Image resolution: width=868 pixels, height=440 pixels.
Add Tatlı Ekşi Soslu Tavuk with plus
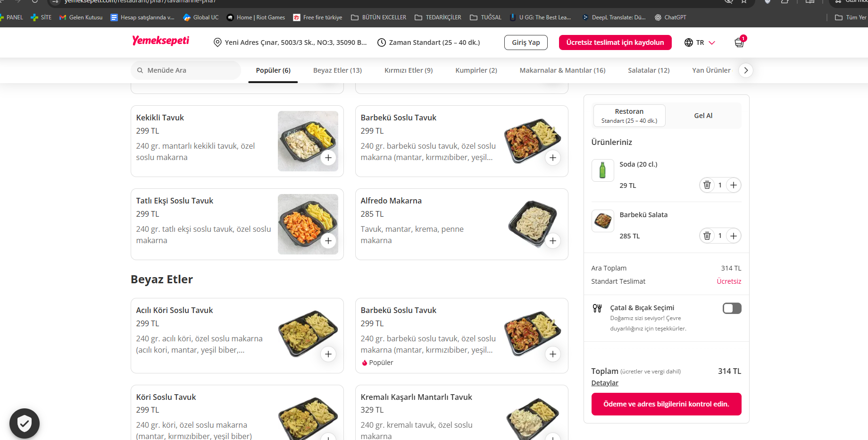[328, 241]
